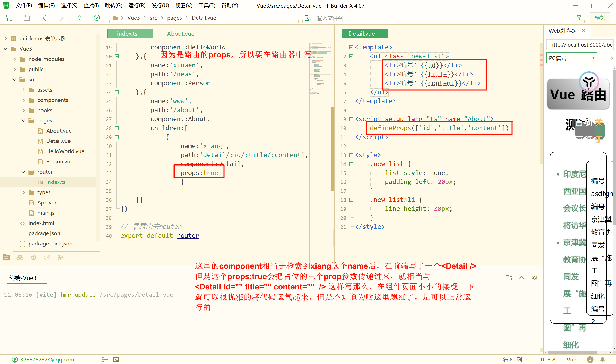Open the debug bug panel icon
This screenshot has width=616, height=364.
(33, 257)
